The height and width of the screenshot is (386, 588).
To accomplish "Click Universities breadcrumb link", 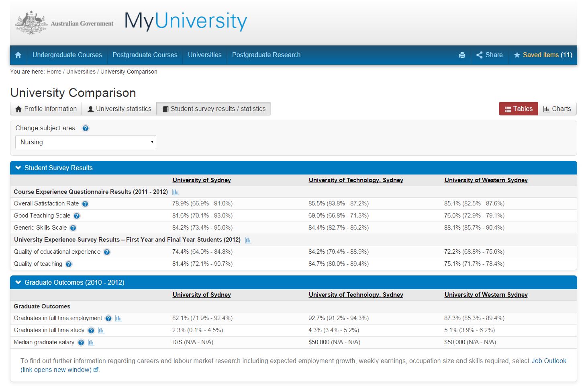I will (x=81, y=72).
